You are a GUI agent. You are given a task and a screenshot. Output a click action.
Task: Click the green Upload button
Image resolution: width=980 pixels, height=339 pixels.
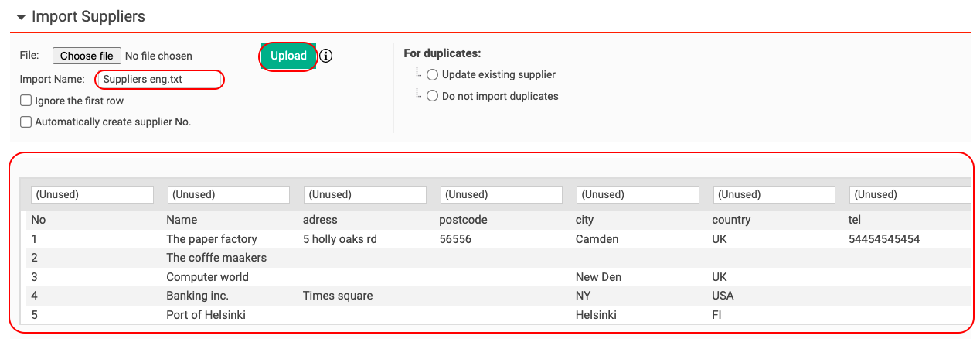pyautogui.click(x=288, y=56)
